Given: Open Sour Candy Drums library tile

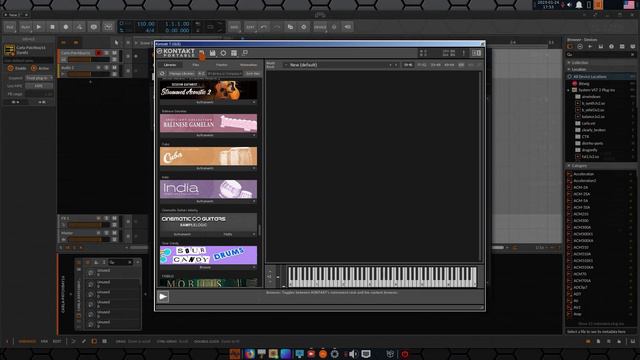Looking at the screenshot, I should tap(209, 255).
